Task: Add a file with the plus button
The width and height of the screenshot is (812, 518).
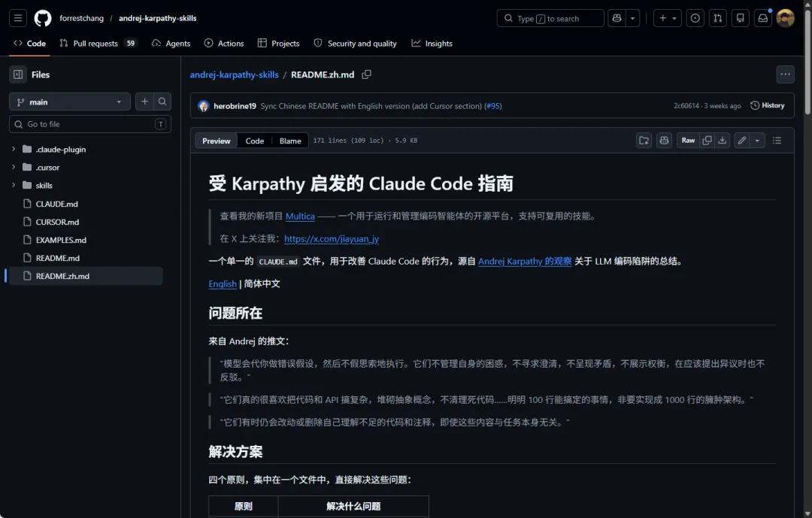Action: 144,101
